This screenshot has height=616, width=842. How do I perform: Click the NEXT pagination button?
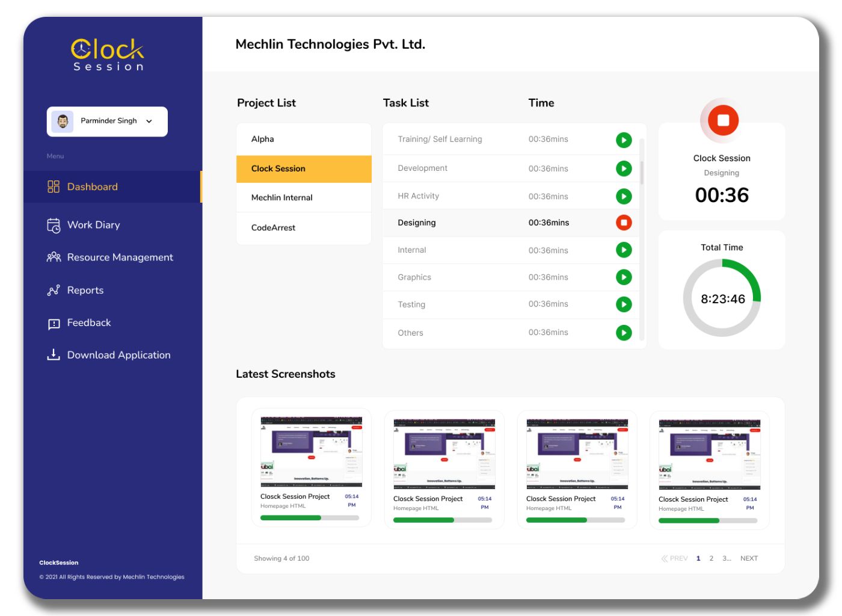point(749,558)
